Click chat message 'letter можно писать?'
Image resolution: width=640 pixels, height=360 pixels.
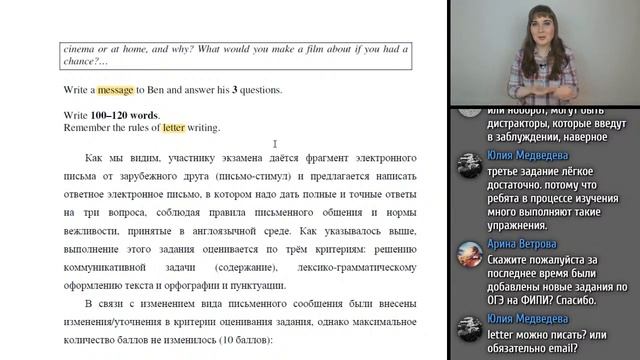[x=547, y=341]
